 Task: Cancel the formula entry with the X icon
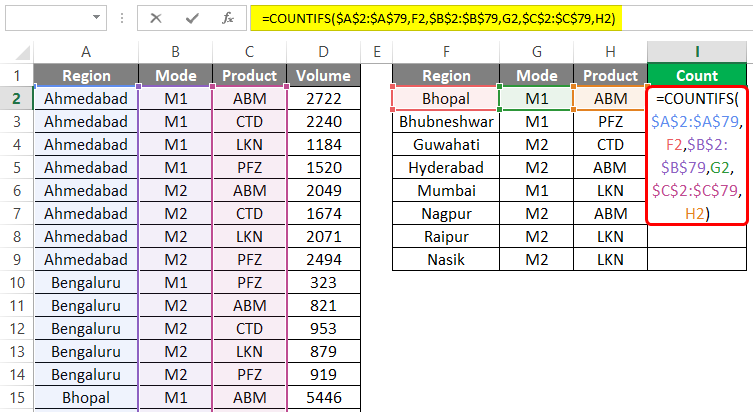[x=157, y=17]
